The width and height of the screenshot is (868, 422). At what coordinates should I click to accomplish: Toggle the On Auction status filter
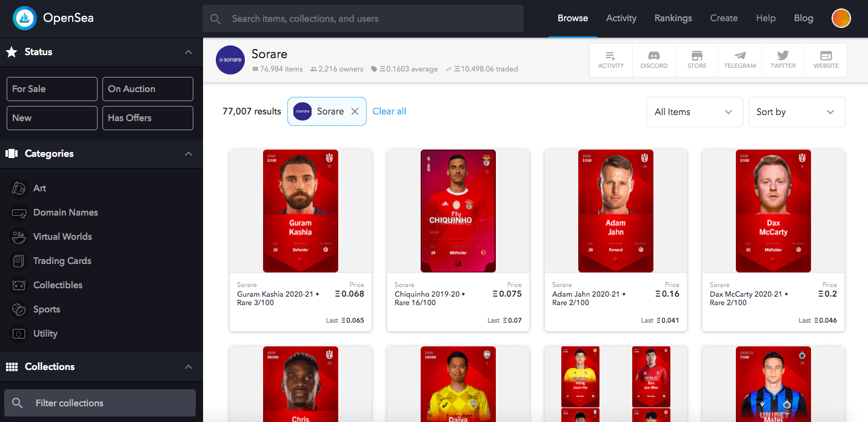148,89
